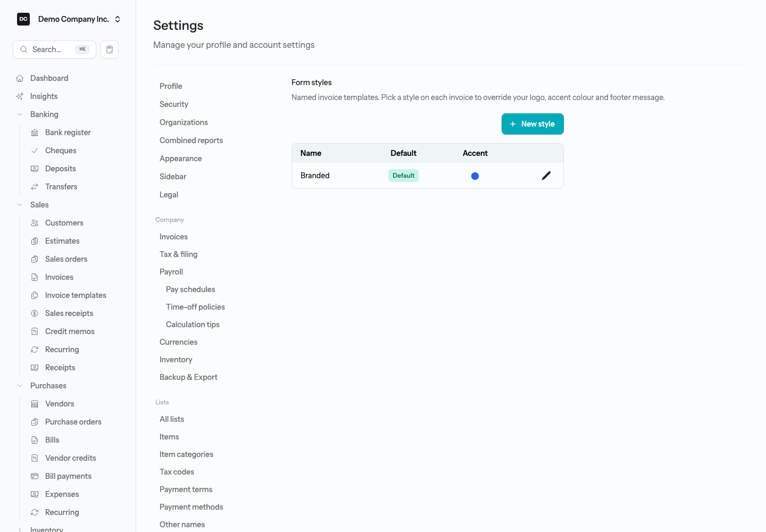Click the Bill payments card icon
Viewport: 766px width, 532px height.
(x=35, y=476)
